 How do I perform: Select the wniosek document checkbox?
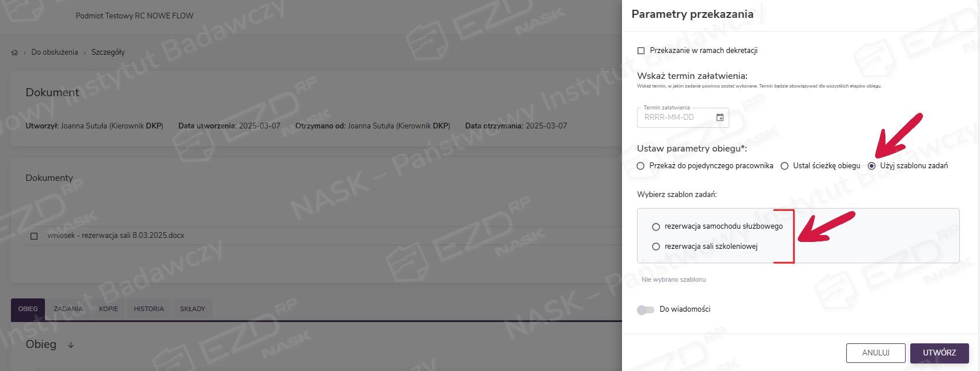tap(34, 236)
